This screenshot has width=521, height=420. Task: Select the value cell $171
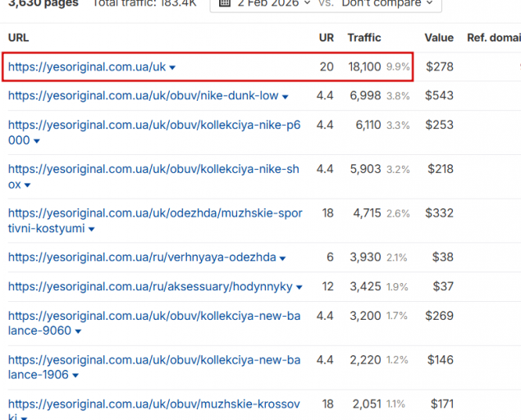[x=442, y=404]
